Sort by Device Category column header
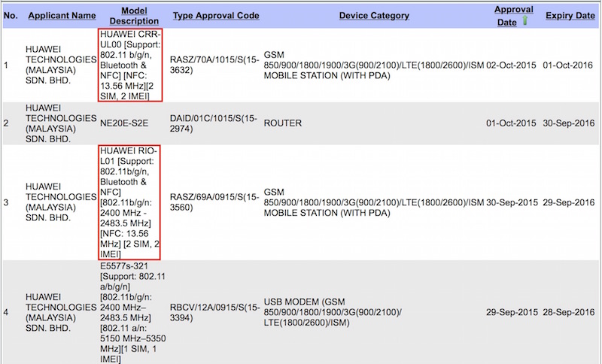The height and width of the screenshot is (364, 602). (x=374, y=16)
